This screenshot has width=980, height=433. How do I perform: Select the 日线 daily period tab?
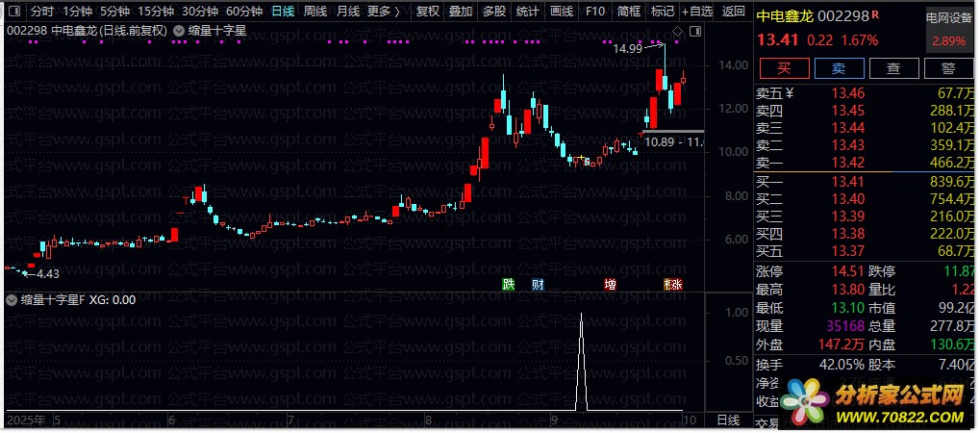click(283, 12)
